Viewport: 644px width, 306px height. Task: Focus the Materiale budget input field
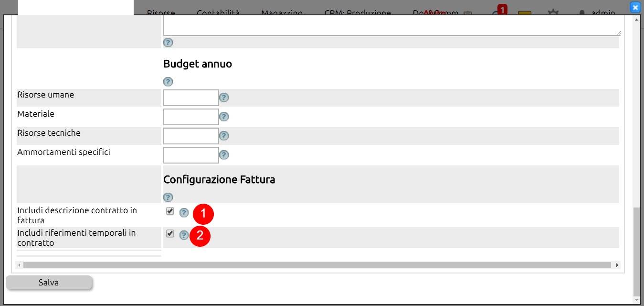point(191,117)
